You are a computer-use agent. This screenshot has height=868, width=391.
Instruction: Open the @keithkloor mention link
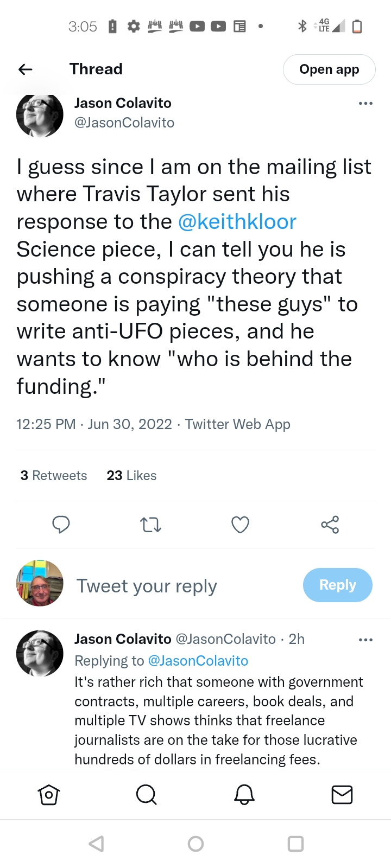tap(237, 222)
